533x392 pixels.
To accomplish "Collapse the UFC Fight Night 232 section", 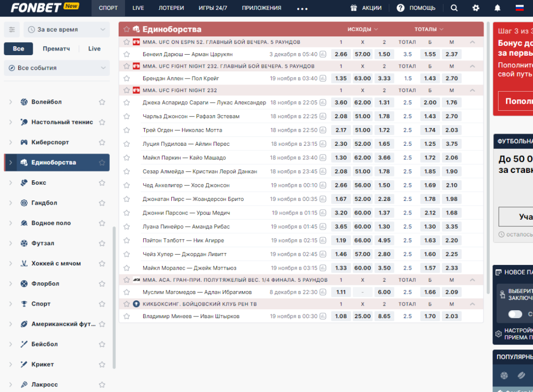I will click(x=472, y=91).
